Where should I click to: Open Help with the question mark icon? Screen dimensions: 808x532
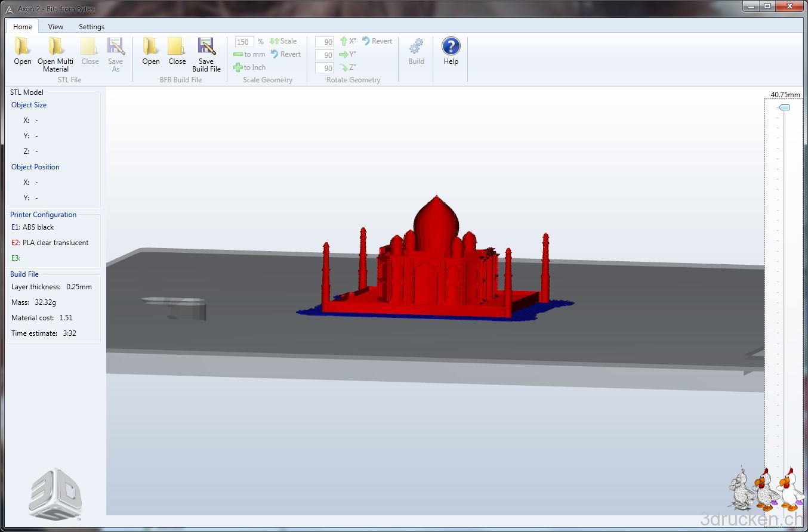coord(451,47)
